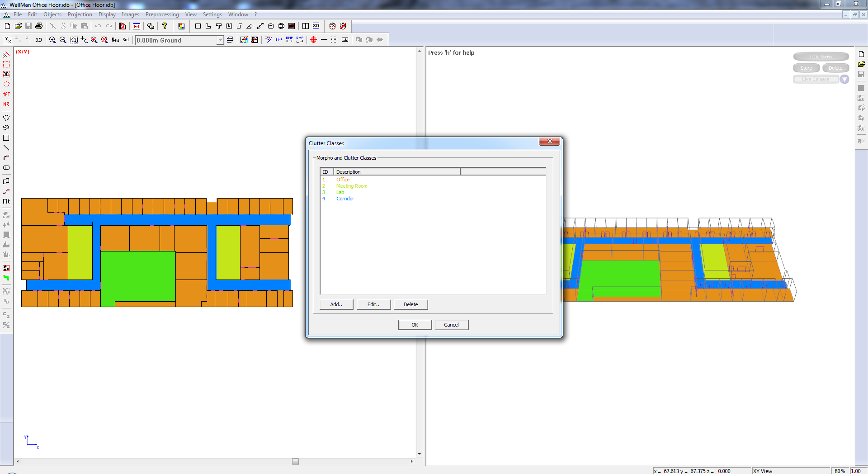The width and height of the screenshot is (868, 474).
Task: Open the Preprocessing menu
Action: pyautogui.click(x=162, y=14)
